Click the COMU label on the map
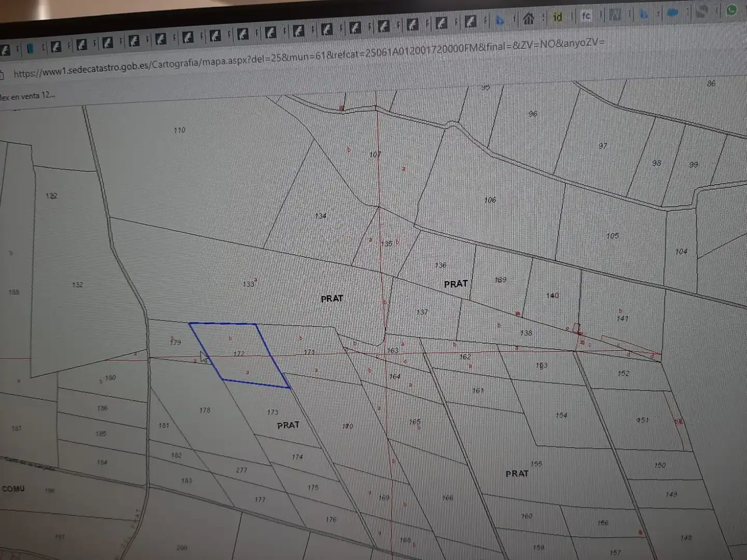Image resolution: width=747 pixels, height=560 pixels. [x=13, y=489]
